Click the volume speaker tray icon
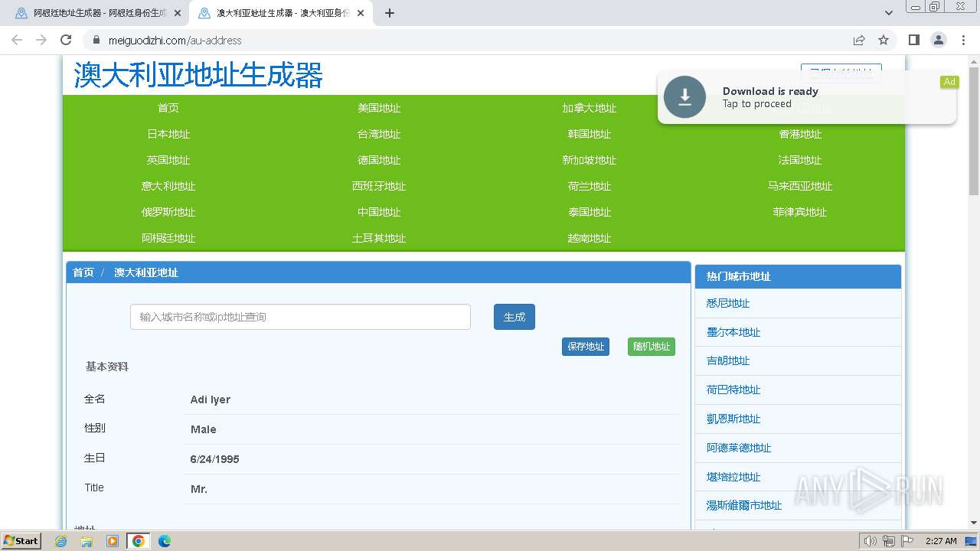The image size is (980, 551). pyautogui.click(x=871, y=541)
